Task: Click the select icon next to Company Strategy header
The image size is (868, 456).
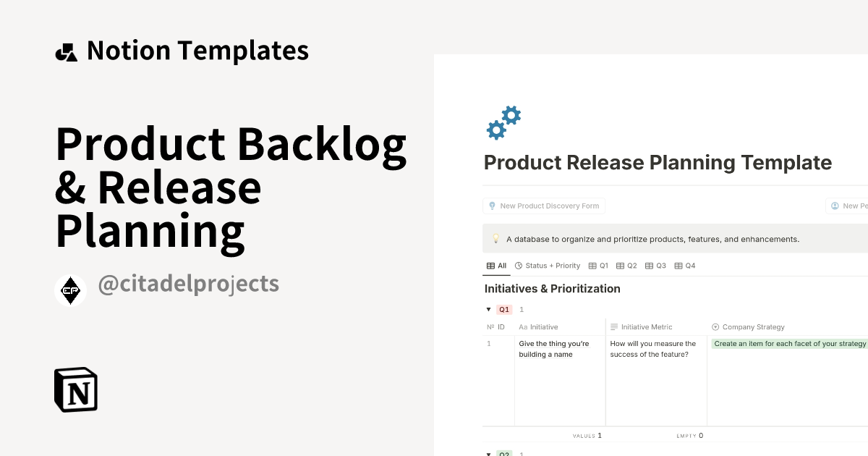Action: coord(715,326)
